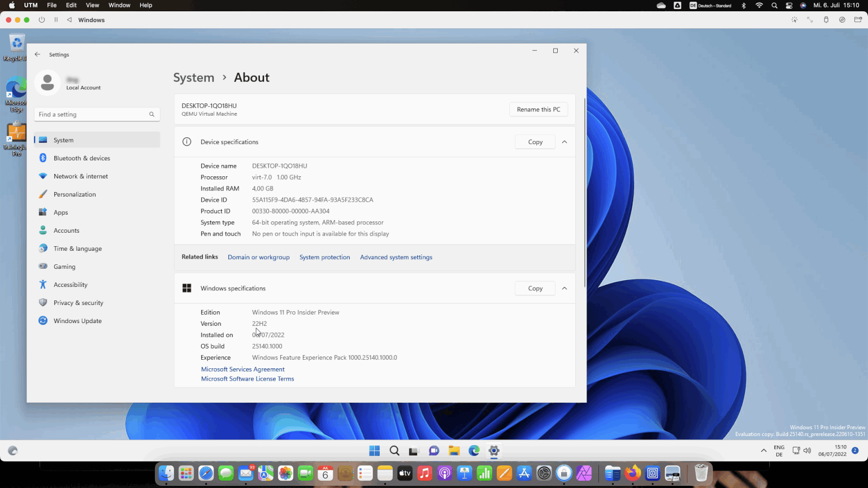Open the UTM USB devices icon
Screen dimensions: 868x488
[x=826, y=20]
